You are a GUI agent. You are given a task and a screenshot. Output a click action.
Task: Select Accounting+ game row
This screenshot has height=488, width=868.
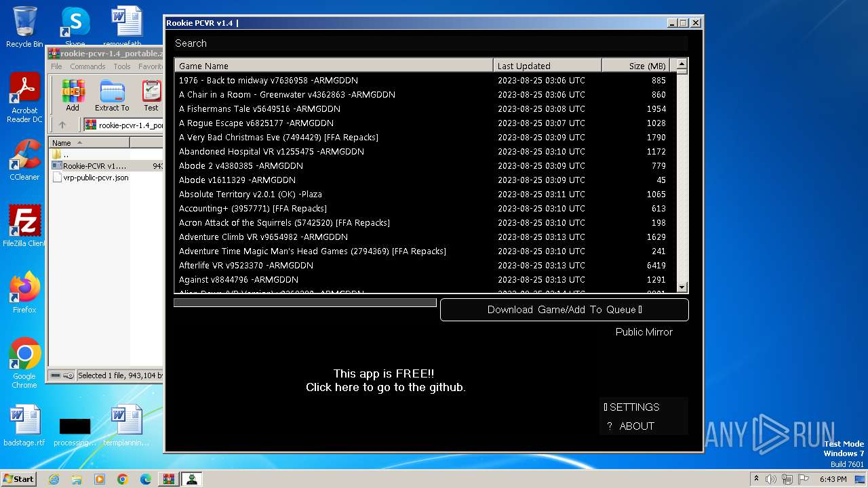(425, 208)
